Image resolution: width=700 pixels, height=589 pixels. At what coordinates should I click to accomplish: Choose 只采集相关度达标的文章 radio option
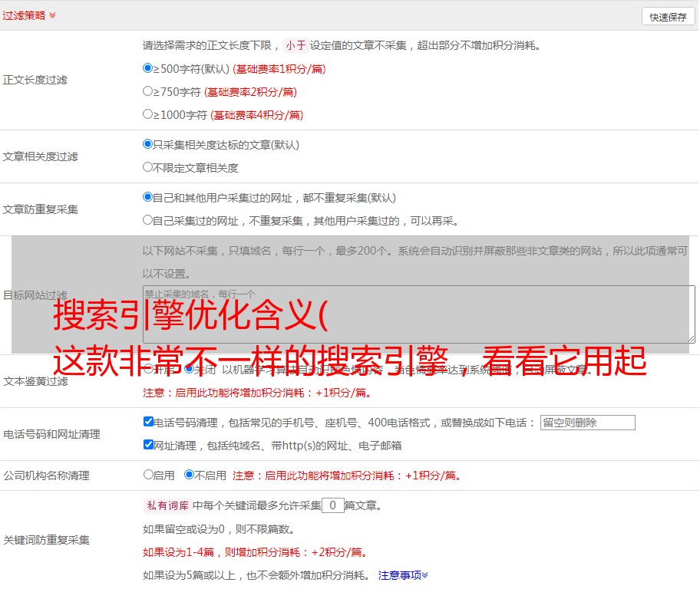pos(148,144)
